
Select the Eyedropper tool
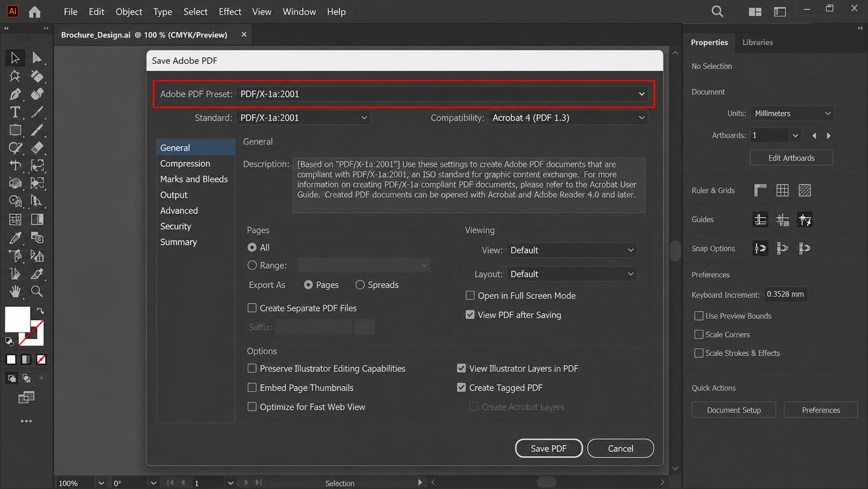point(15,238)
